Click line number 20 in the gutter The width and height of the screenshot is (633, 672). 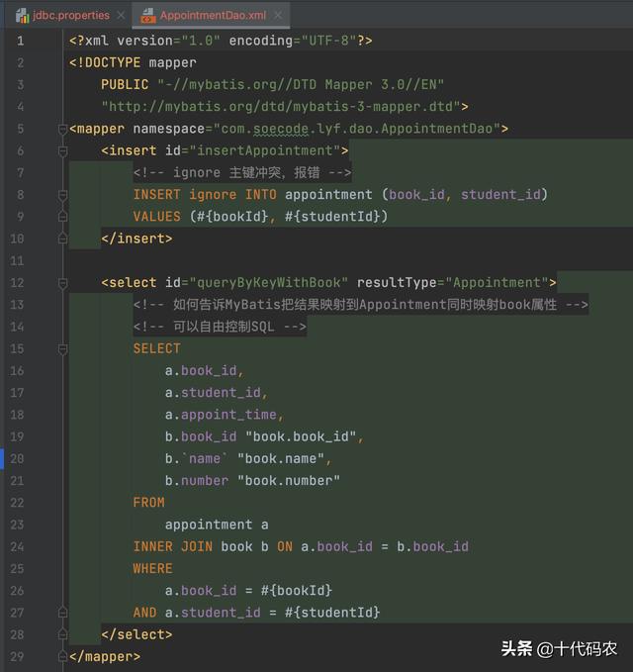click(x=17, y=458)
